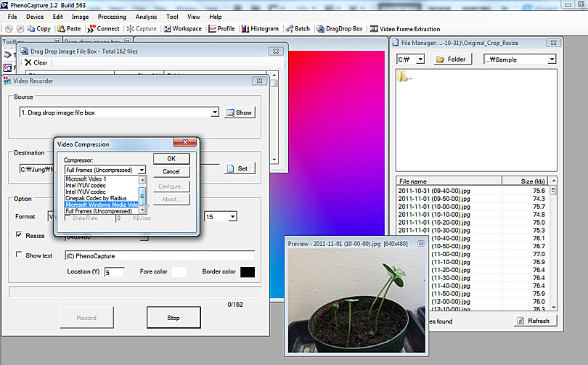Click the Connect device icon
Viewport: 588px width, 365px height.
click(x=103, y=29)
